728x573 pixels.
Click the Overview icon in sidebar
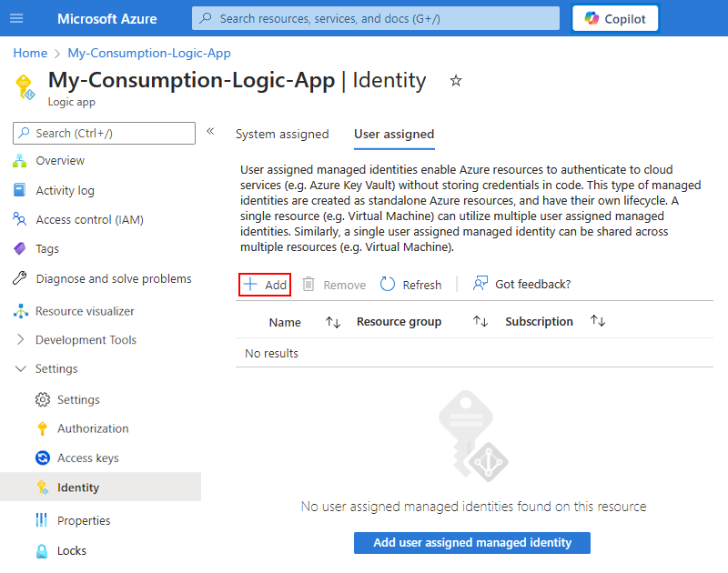19,161
